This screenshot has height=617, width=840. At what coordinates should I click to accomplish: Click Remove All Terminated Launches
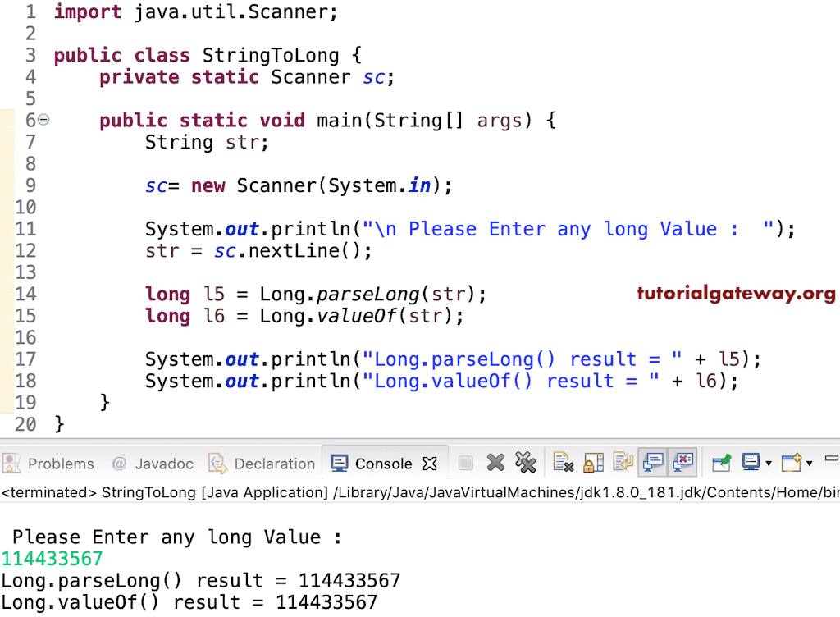[525, 463]
